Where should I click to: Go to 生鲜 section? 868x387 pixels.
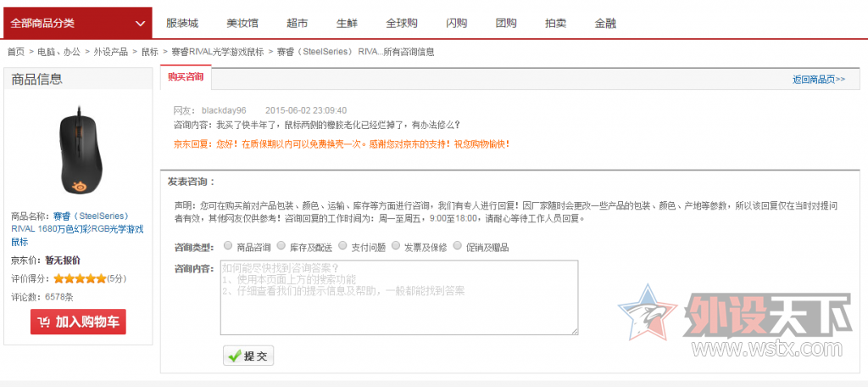347,23
